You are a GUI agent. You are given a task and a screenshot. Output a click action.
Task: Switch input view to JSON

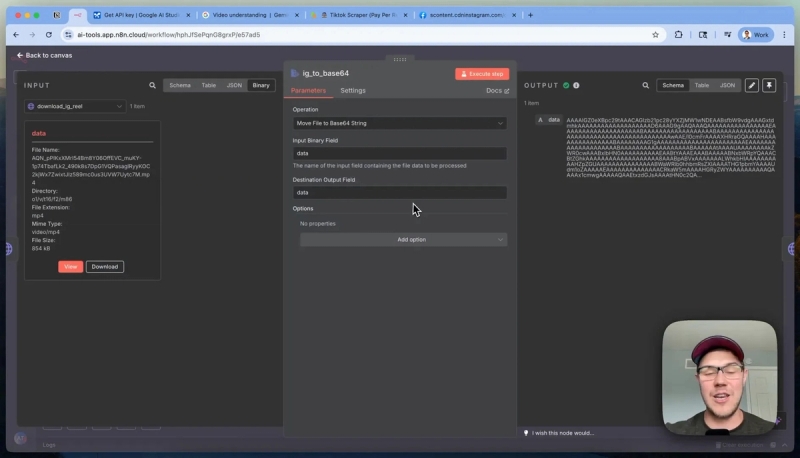pos(234,85)
